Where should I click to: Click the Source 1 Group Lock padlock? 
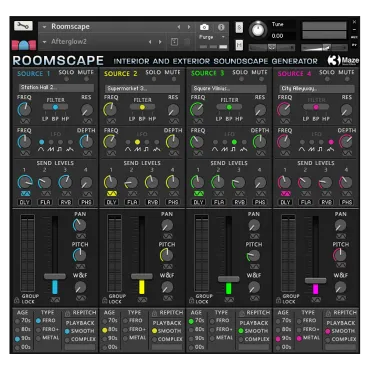point(16,300)
